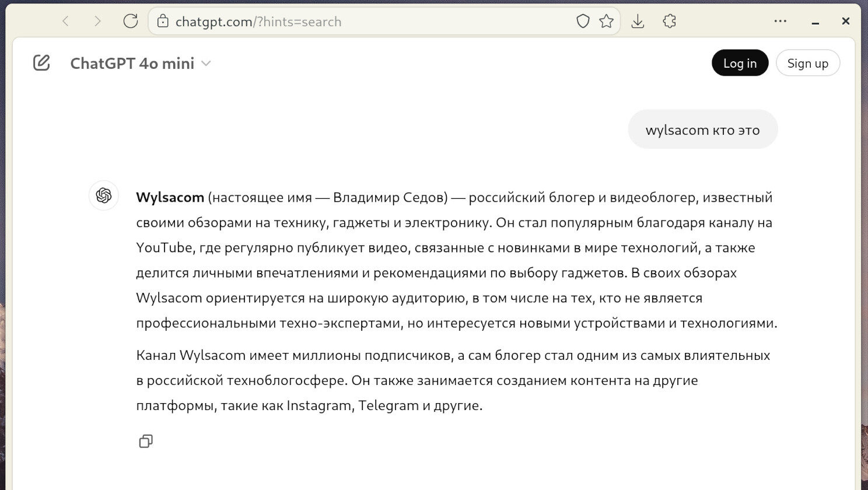This screenshot has width=868, height=490.
Task: Start a new chat with pencil icon
Action: tap(41, 63)
